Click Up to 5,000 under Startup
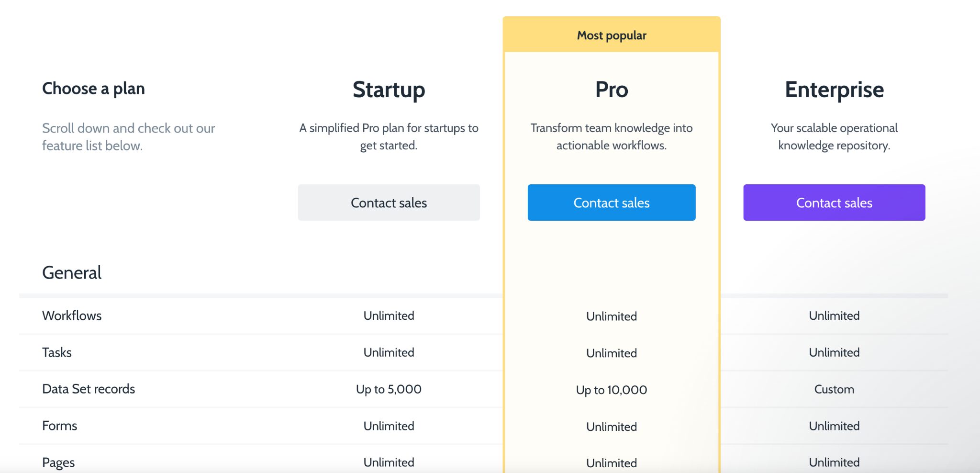This screenshot has width=980, height=473. [389, 389]
